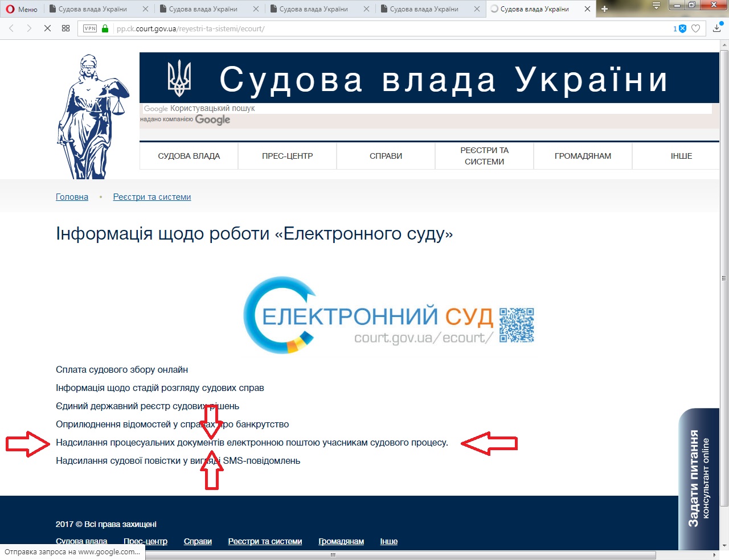Toggle the VPN badge in address bar
This screenshot has width=729, height=560.
(x=90, y=28)
